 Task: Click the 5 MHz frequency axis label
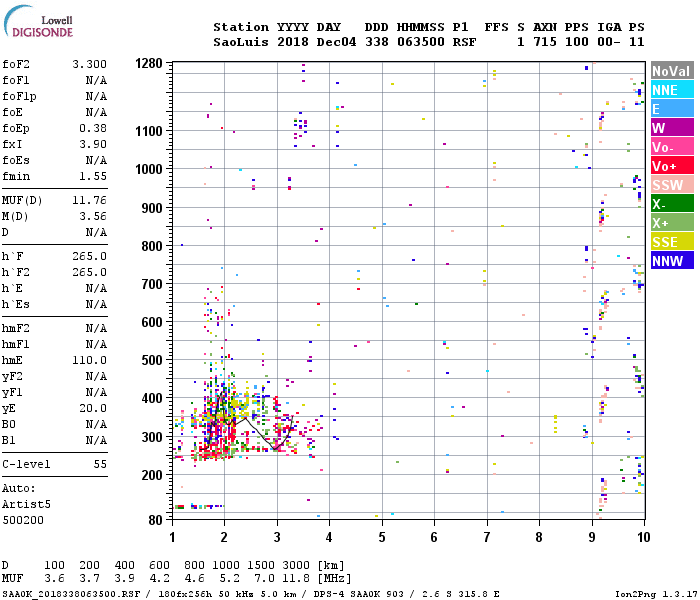(x=382, y=537)
